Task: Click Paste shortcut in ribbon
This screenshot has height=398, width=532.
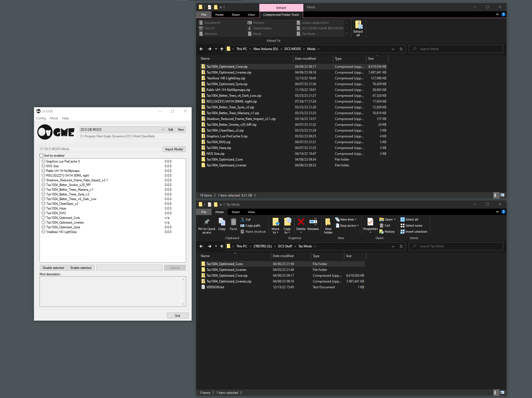Action: (253, 232)
